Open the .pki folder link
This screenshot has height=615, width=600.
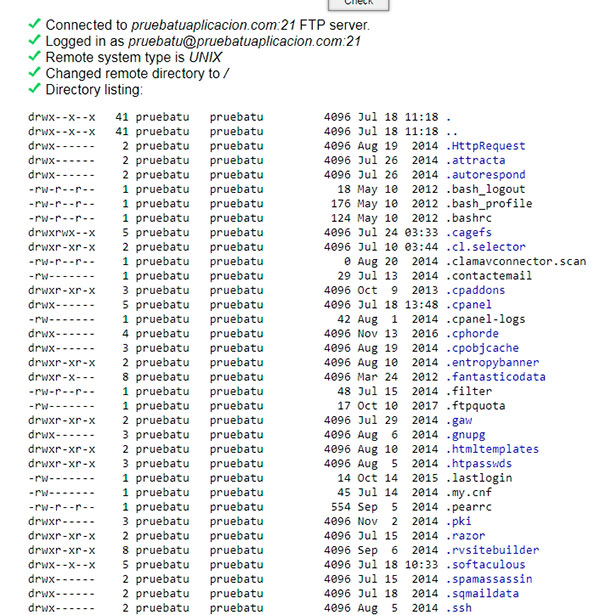(458, 521)
